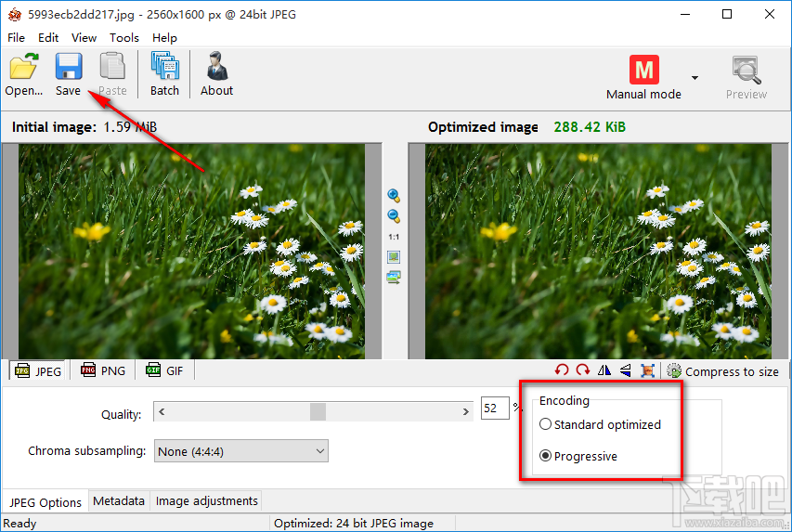Click the quality value field showing 52
This screenshot has height=532, width=792.
[495, 409]
